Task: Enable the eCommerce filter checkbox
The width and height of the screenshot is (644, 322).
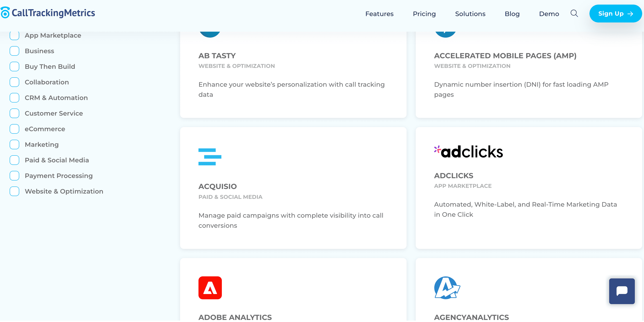Action: pyautogui.click(x=14, y=129)
